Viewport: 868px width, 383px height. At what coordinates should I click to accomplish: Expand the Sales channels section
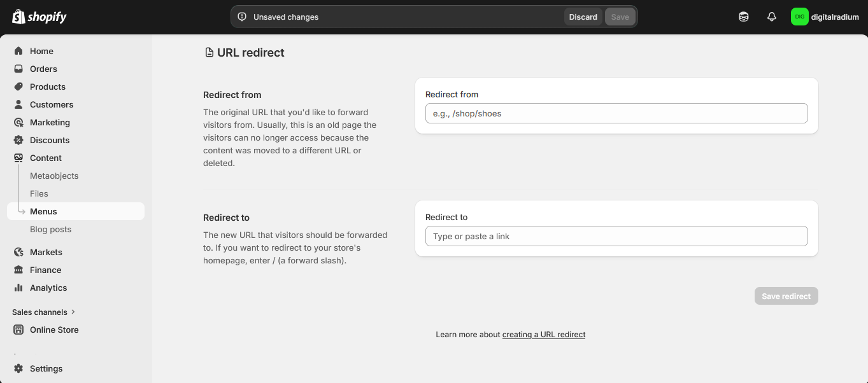click(43, 312)
